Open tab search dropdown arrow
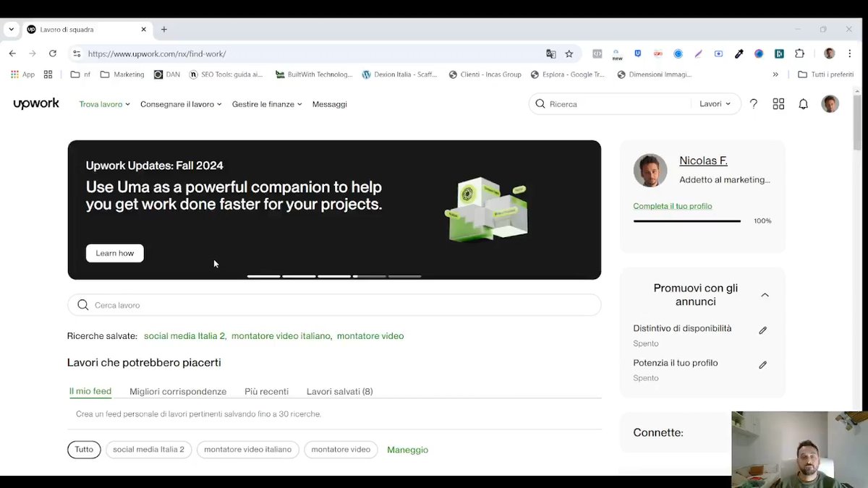 pyautogui.click(x=11, y=30)
